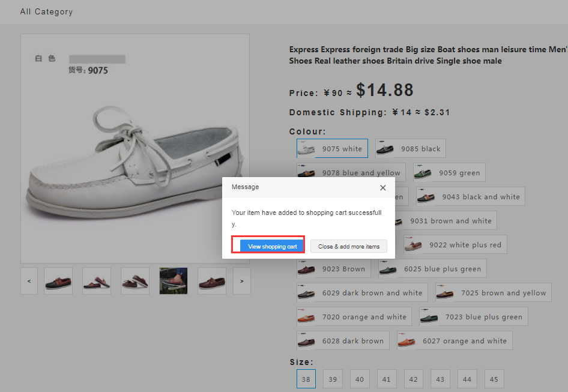This screenshot has height=392, width=568.
Task: Select size 40
Action: pos(360,379)
